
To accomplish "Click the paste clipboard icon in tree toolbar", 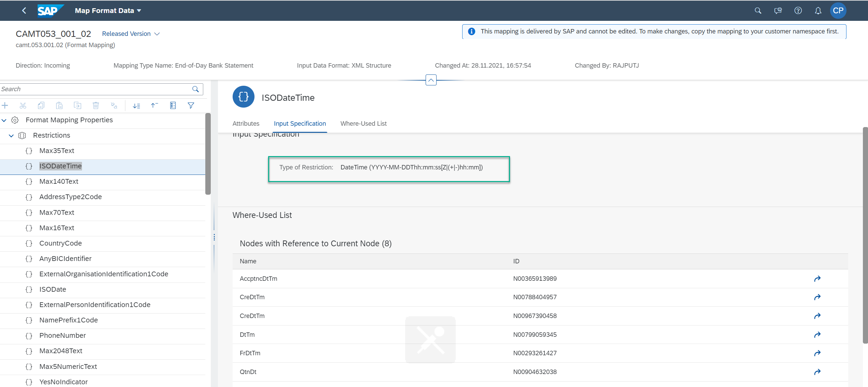I will pos(59,106).
